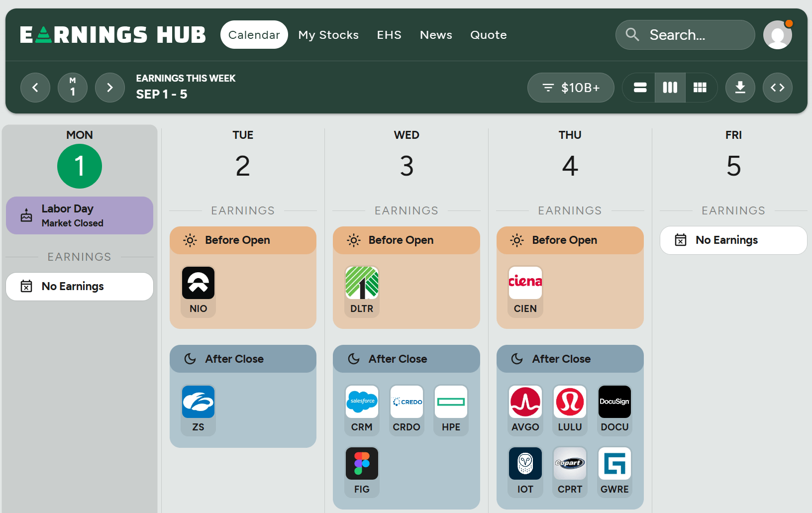Open the Quote tab
812x513 pixels.
coord(489,35)
